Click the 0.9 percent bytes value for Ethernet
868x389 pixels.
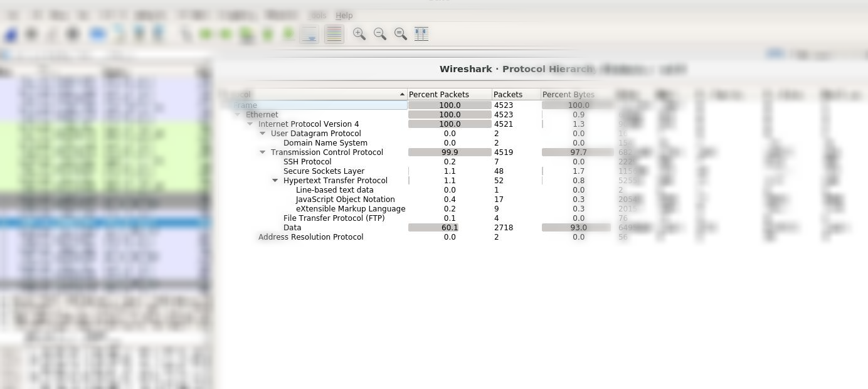click(578, 115)
